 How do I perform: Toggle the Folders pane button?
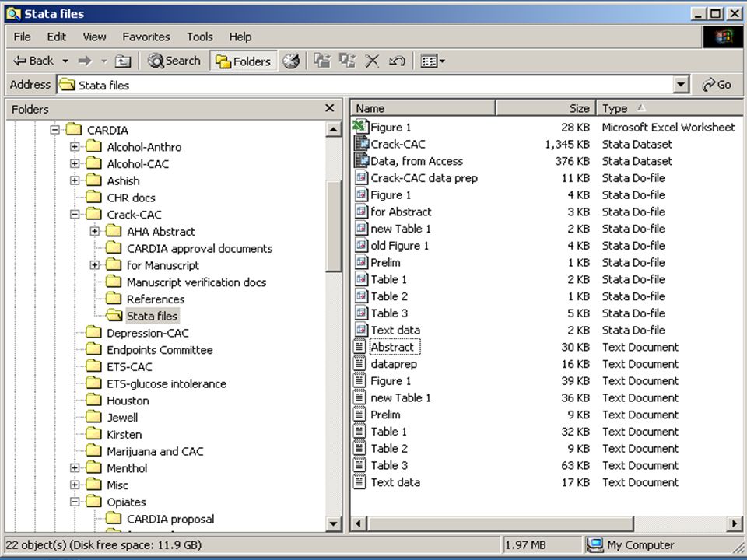click(243, 61)
